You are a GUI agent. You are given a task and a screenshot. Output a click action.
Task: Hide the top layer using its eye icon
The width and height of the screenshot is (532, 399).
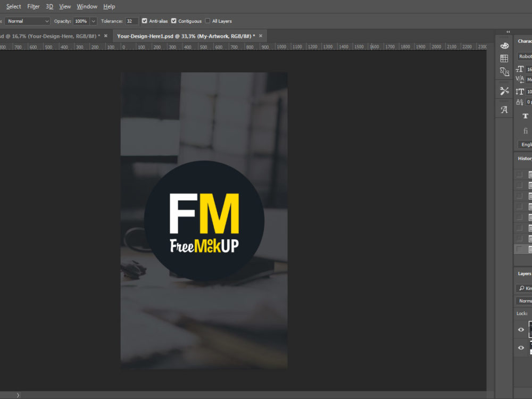coord(521,329)
